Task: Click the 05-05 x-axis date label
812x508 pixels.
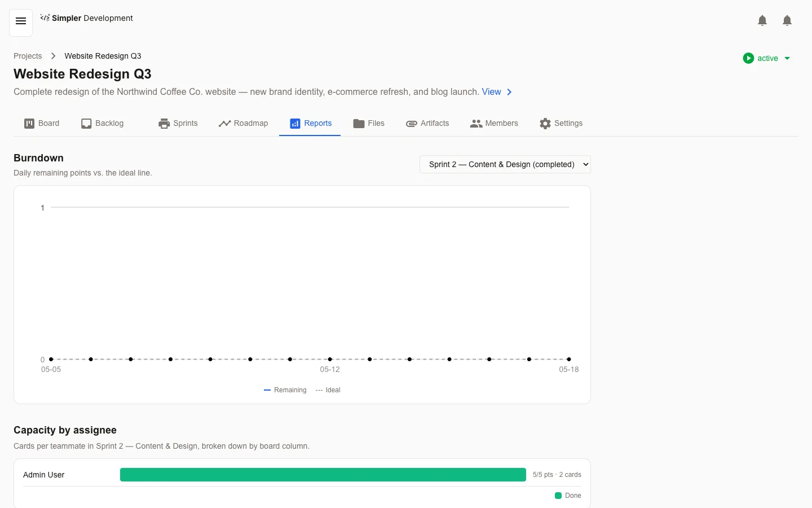Action: coord(51,370)
